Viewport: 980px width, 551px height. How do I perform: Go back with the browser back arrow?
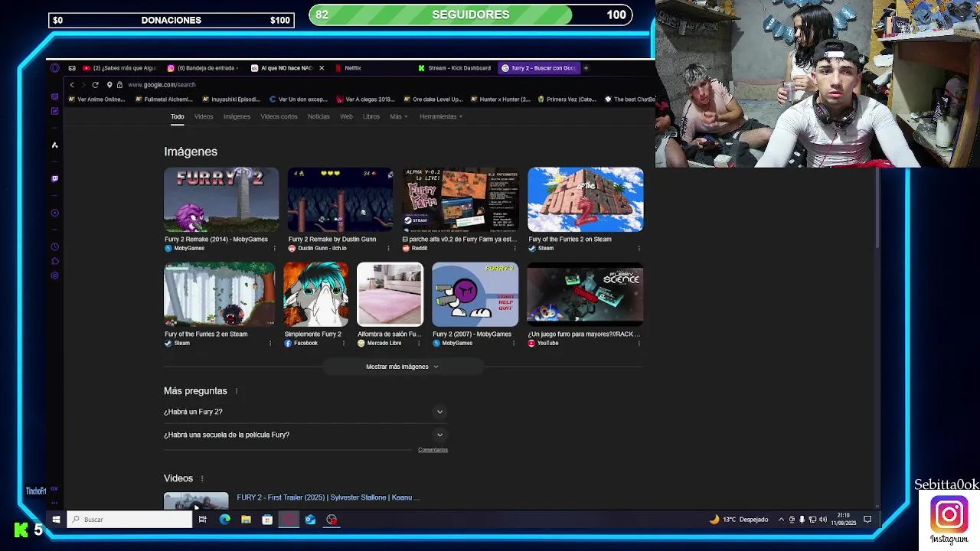[72, 85]
